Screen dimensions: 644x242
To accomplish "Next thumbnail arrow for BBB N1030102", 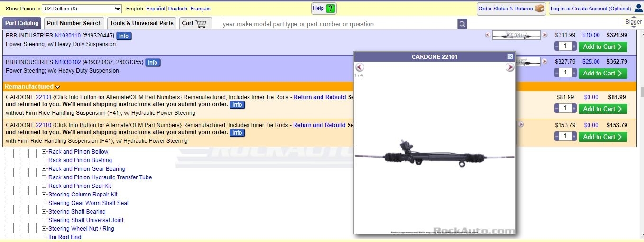I will (x=545, y=62).
